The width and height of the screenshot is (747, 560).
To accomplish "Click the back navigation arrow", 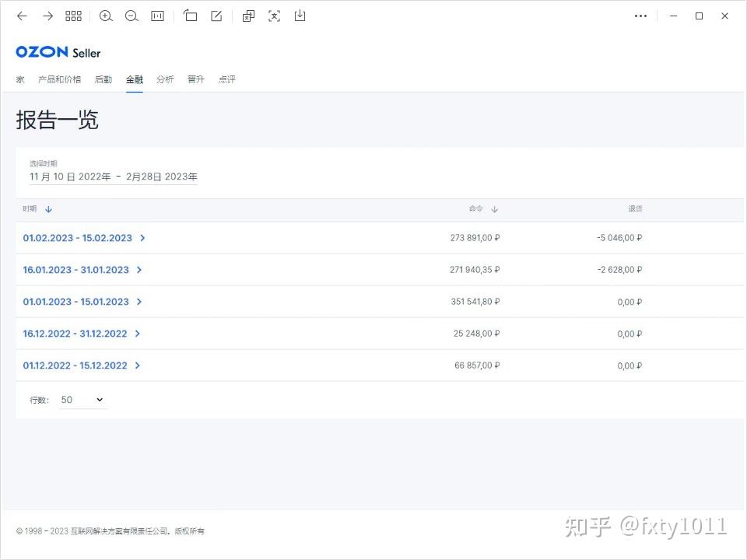I will [21, 16].
